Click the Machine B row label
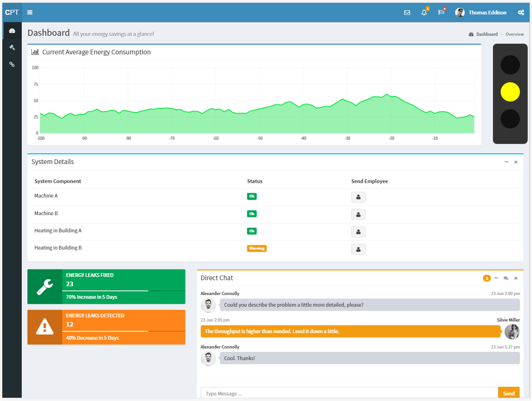Viewport: 532px width, 401px height. pos(46,214)
